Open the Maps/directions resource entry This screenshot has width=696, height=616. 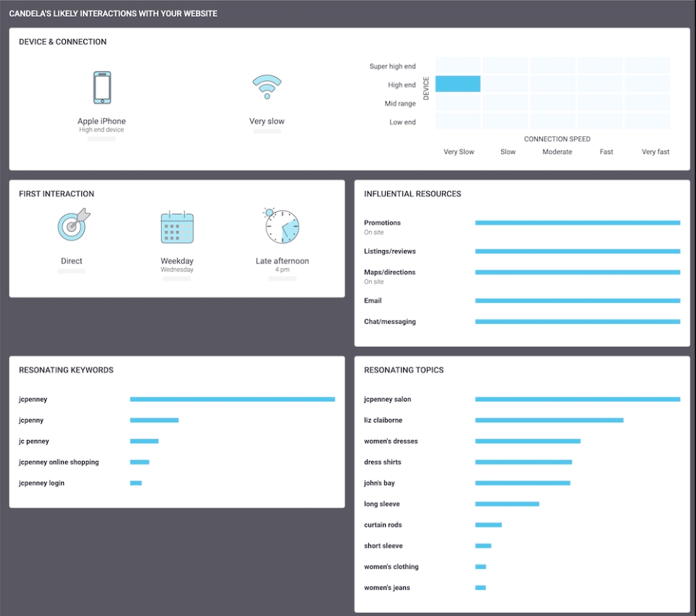click(576, 272)
